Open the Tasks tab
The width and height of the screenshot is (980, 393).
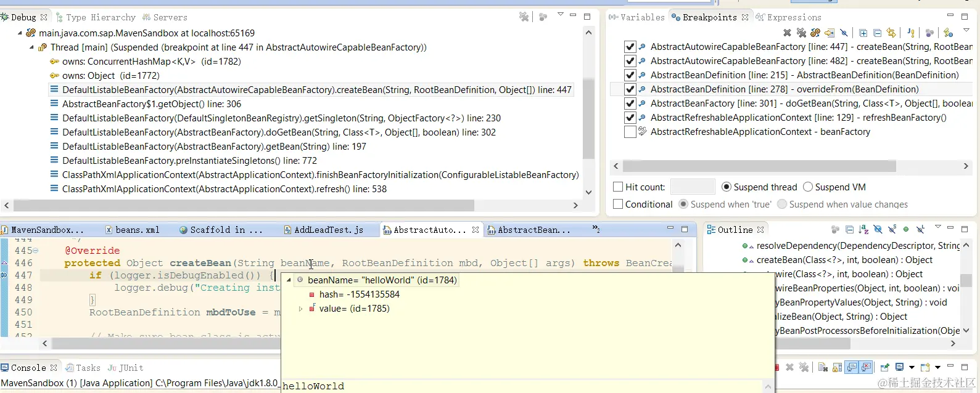(83, 368)
